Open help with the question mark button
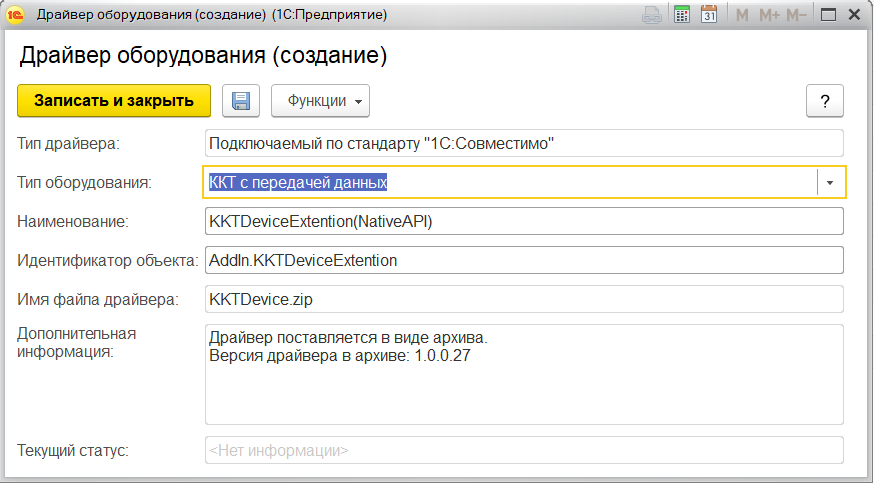 coord(825,101)
